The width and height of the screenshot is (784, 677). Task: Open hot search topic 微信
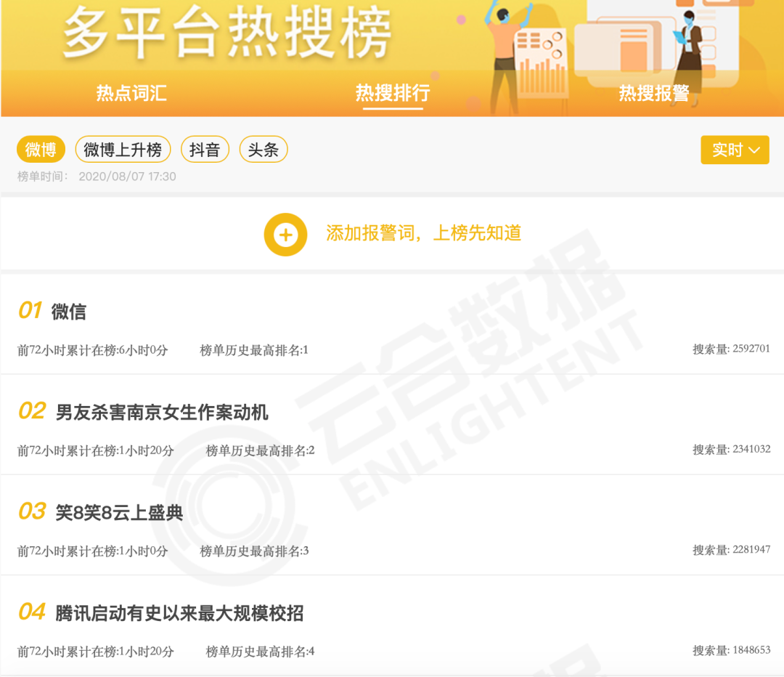click(69, 312)
